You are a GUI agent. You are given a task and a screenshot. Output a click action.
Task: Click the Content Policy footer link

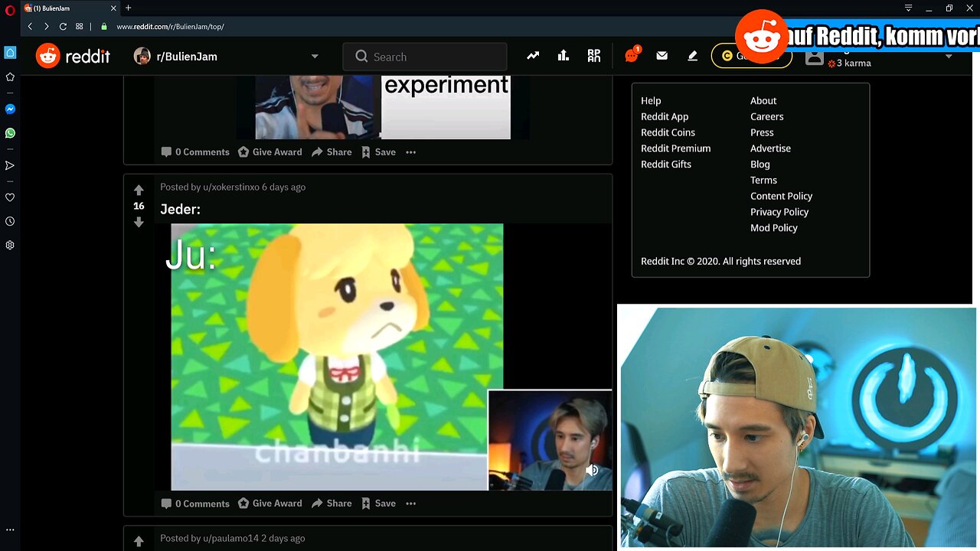781,196
